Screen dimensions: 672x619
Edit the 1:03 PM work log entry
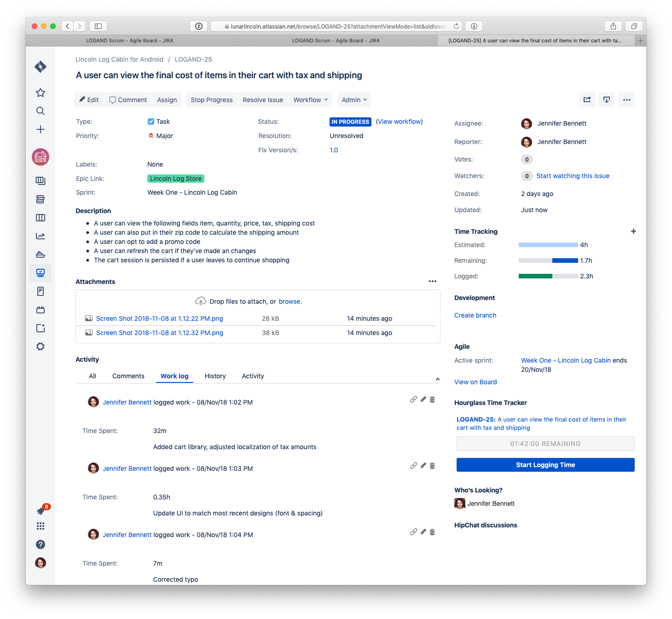pos(423,466)
